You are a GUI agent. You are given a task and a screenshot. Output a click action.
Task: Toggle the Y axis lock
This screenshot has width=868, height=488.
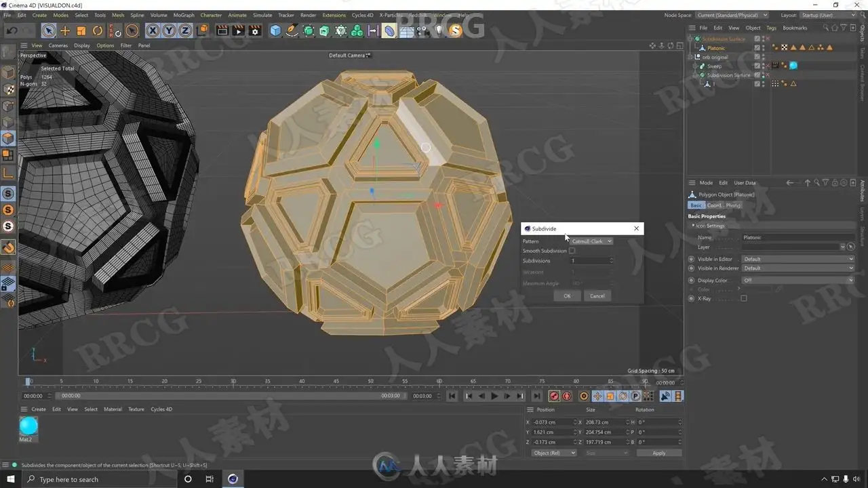[168, 30]
